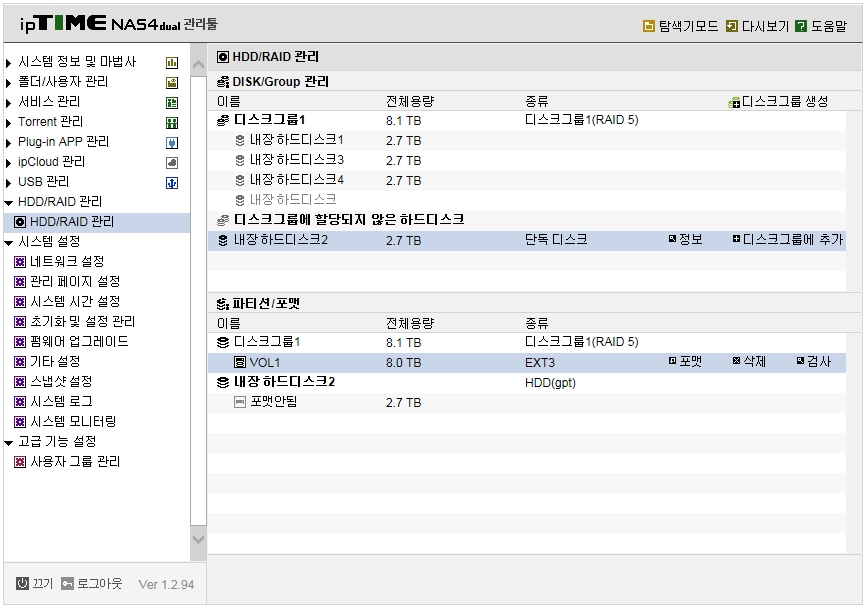867x609 pixels.
Task: Click the chart icon beside 시스템 정보 및 마법사
Action: click(172, 63)
